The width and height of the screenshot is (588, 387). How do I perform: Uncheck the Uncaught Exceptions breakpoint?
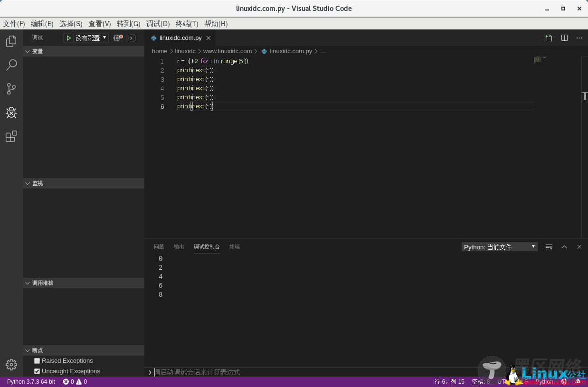coord(37,371)
